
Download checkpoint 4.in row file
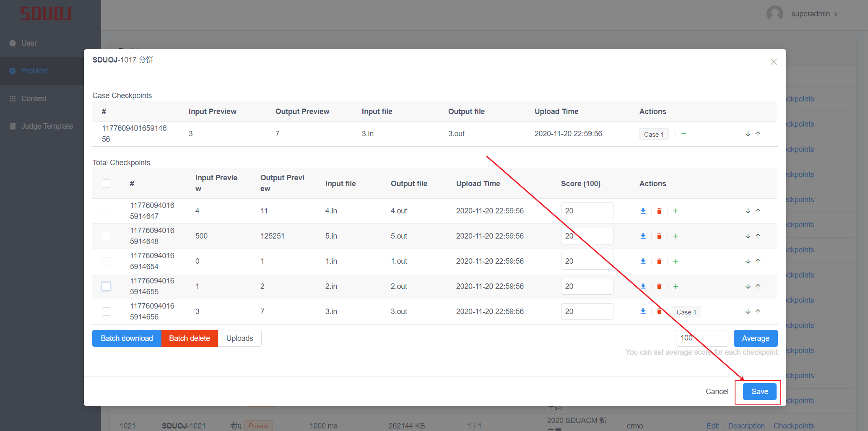pyautogui.click(x=643, y=211)
